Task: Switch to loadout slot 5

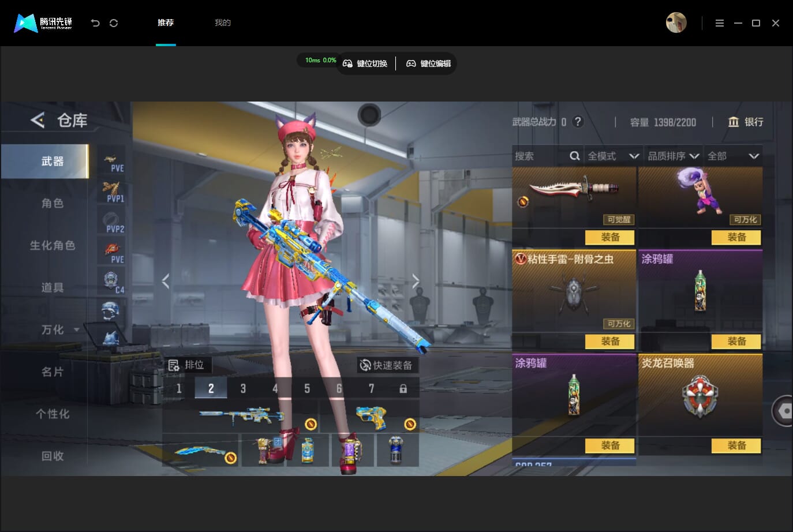Action: [307, 388]
